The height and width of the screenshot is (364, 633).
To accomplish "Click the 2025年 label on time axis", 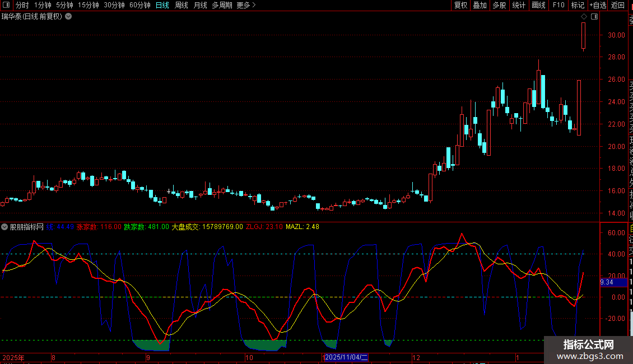I will [x=13, y=357].
